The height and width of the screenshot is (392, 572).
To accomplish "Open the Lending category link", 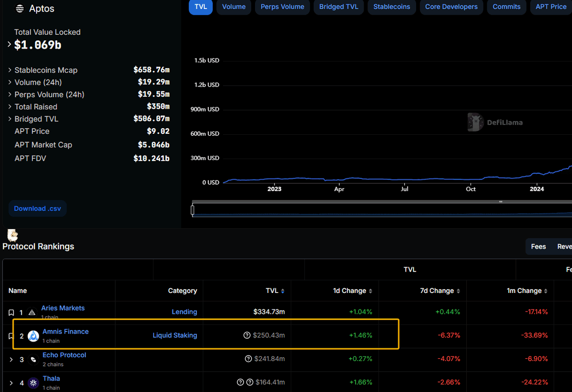I will (184, 312).
